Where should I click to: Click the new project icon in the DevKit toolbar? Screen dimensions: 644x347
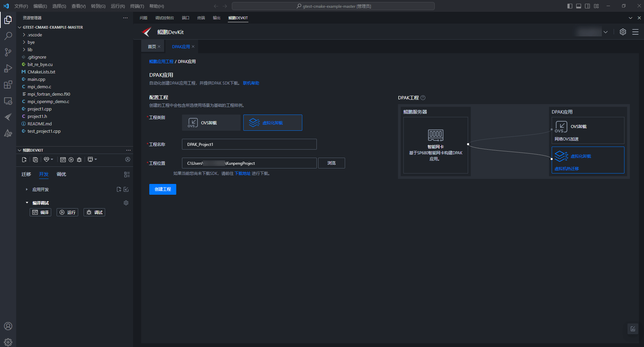(x=24, y=160)
